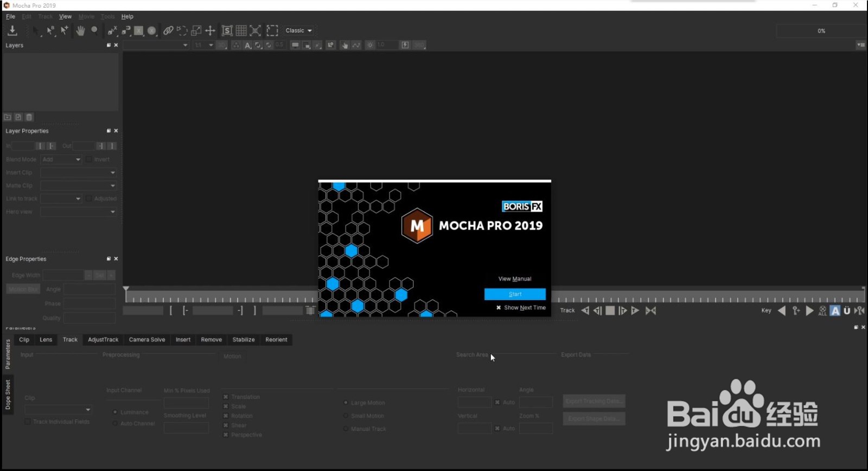The width and height of the screenshot is (868, 471).
Task: Select the Large Motion radio button
Action: tap(346, 403)
